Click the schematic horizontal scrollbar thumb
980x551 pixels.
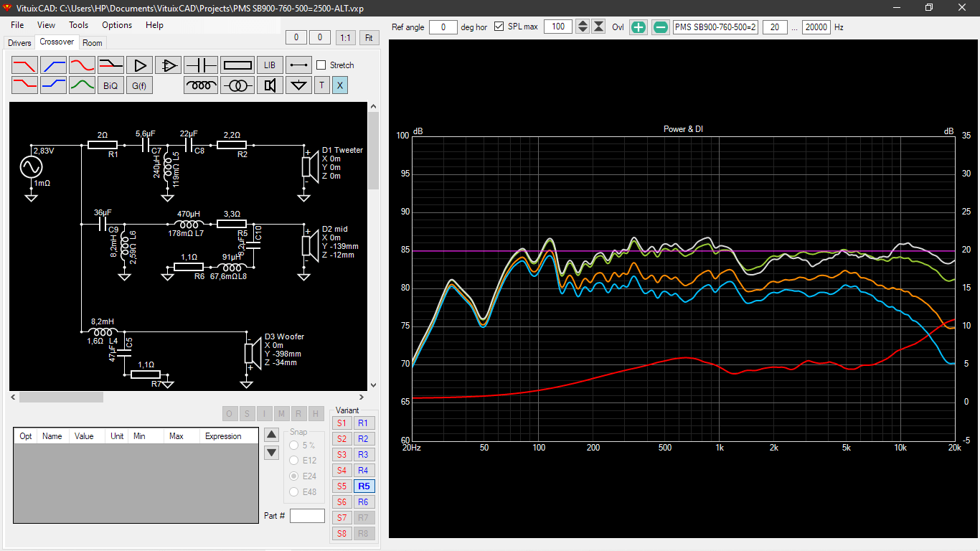click(61, 397)
